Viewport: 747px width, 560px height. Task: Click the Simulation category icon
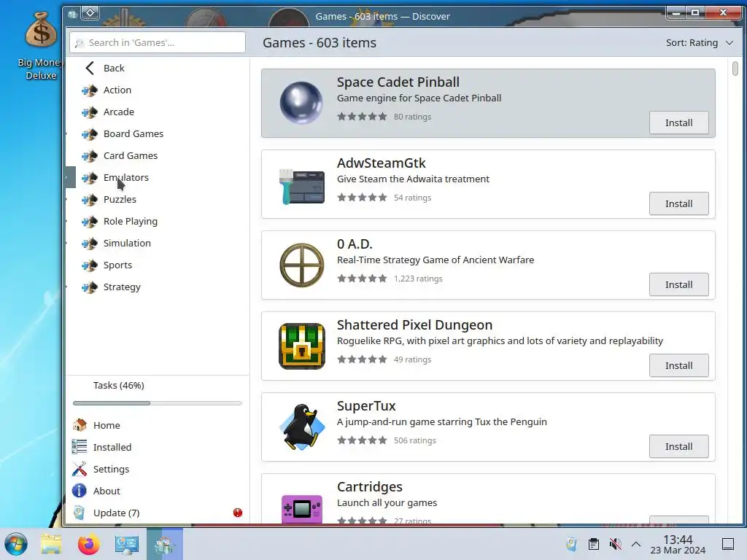[89, 244]
